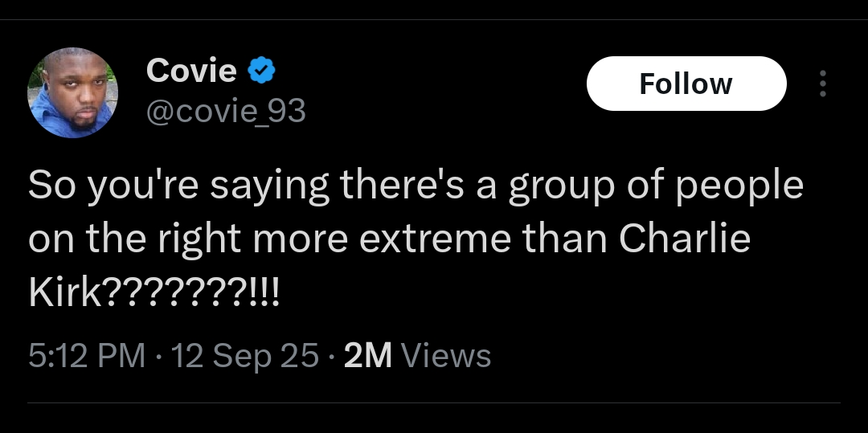Click the blue verified checkmark badge
868x433 pixels.
tap(261, 71)
